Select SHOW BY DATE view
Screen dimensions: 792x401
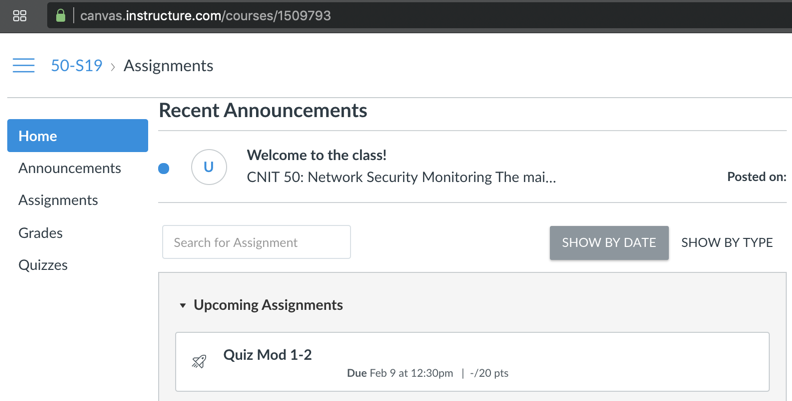tap(608, 242)
